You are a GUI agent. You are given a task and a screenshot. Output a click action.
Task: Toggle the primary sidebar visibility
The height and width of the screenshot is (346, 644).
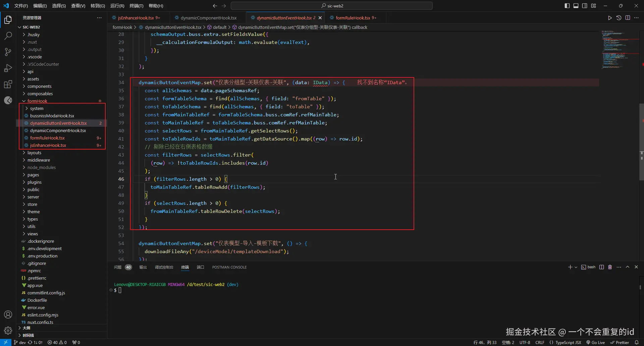click(567, 6)
